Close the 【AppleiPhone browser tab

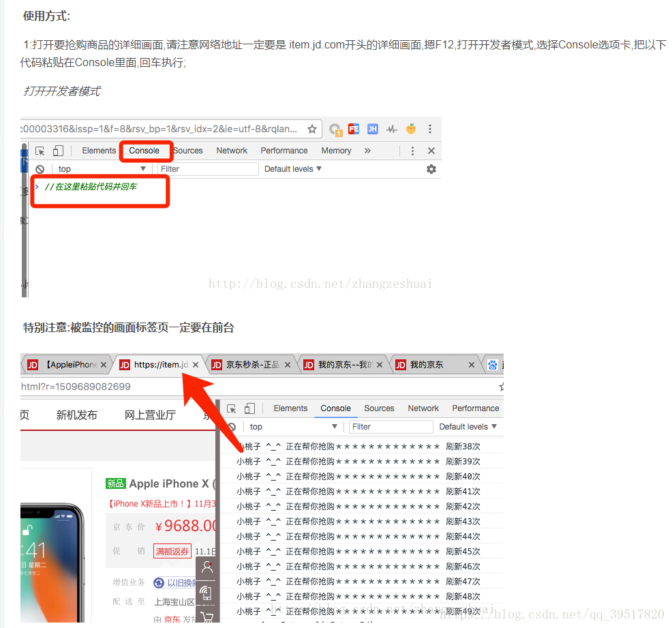[x=104, y=365]
